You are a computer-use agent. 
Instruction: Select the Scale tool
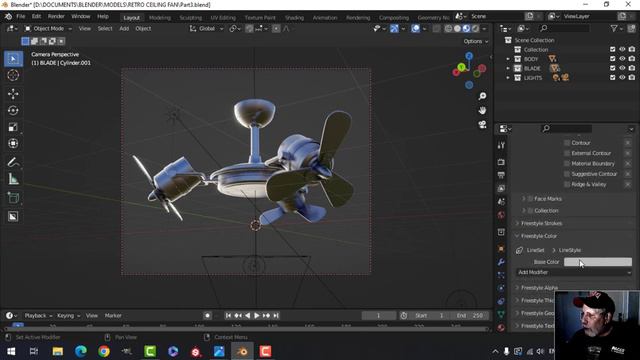(13, 127)
